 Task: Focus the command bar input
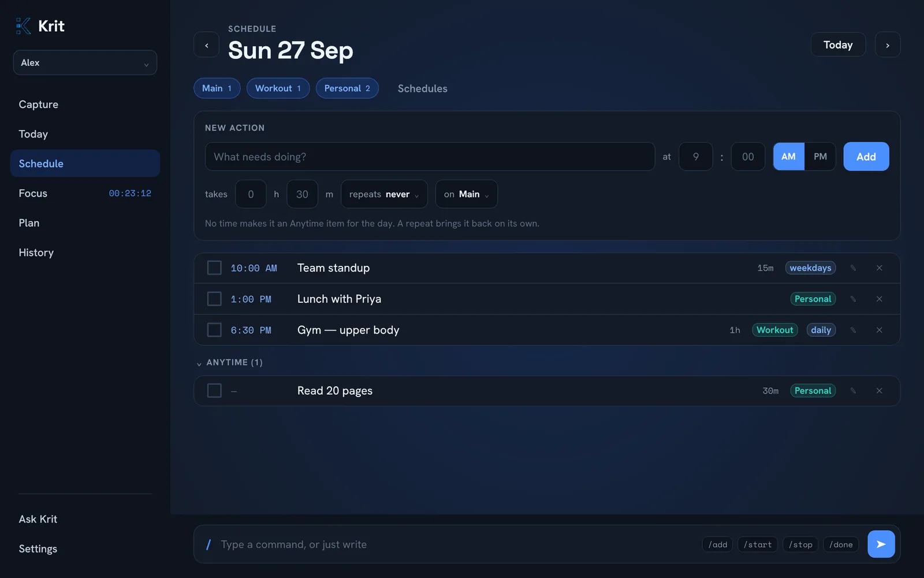tap(456, 544)
